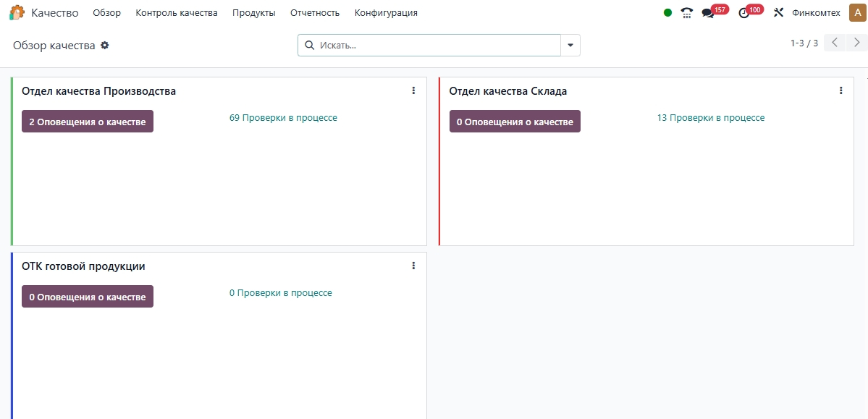The height and width of the screenshot is (419, 868).
Task: Open the messages icon with 157 badge
Action: point(708,12)
